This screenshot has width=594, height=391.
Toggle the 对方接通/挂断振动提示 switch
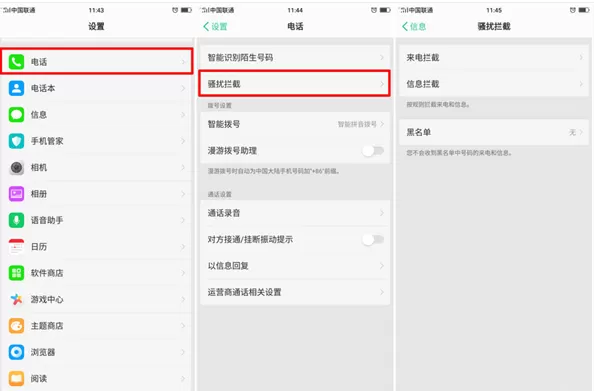tap(373, 239)
